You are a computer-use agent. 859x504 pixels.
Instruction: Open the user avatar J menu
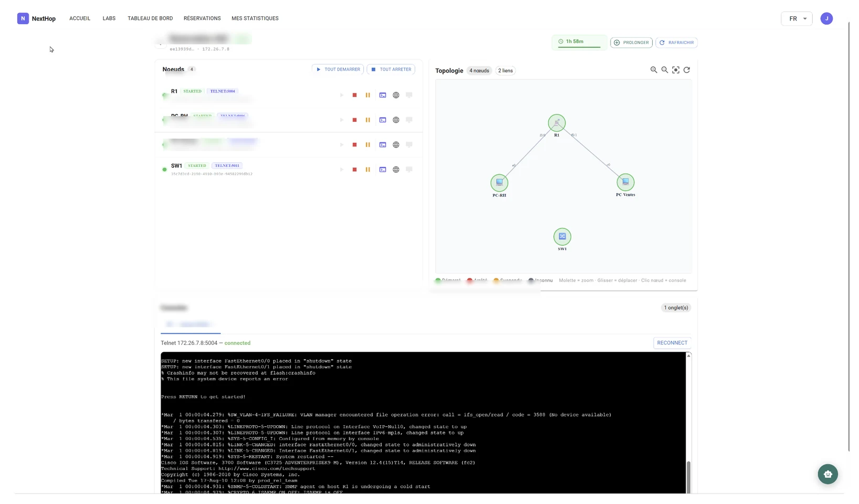(x=826, y=18)
